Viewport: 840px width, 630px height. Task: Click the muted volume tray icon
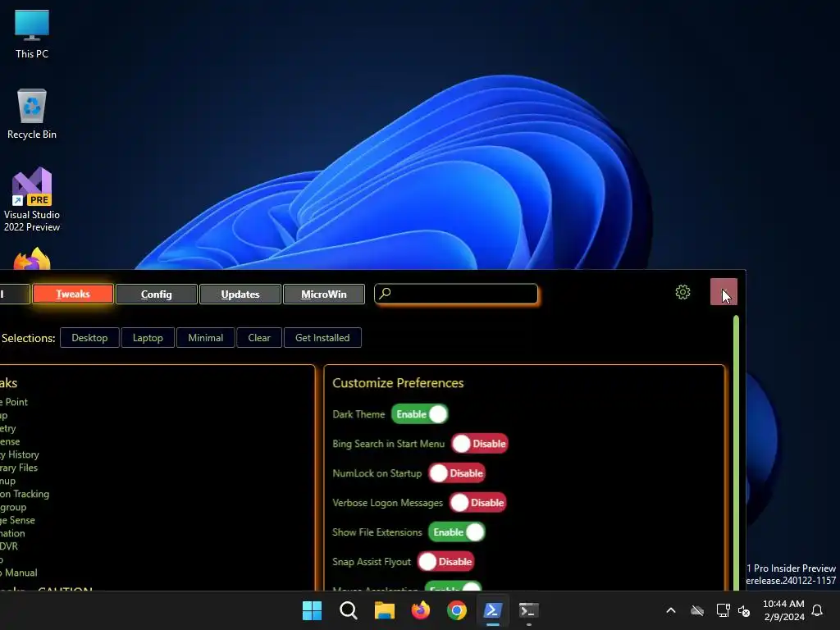743,610
